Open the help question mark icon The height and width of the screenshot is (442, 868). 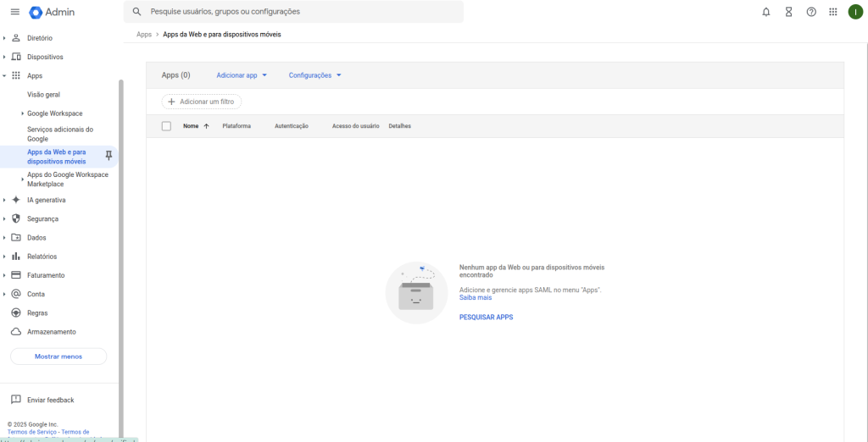[x=811, y=12]
